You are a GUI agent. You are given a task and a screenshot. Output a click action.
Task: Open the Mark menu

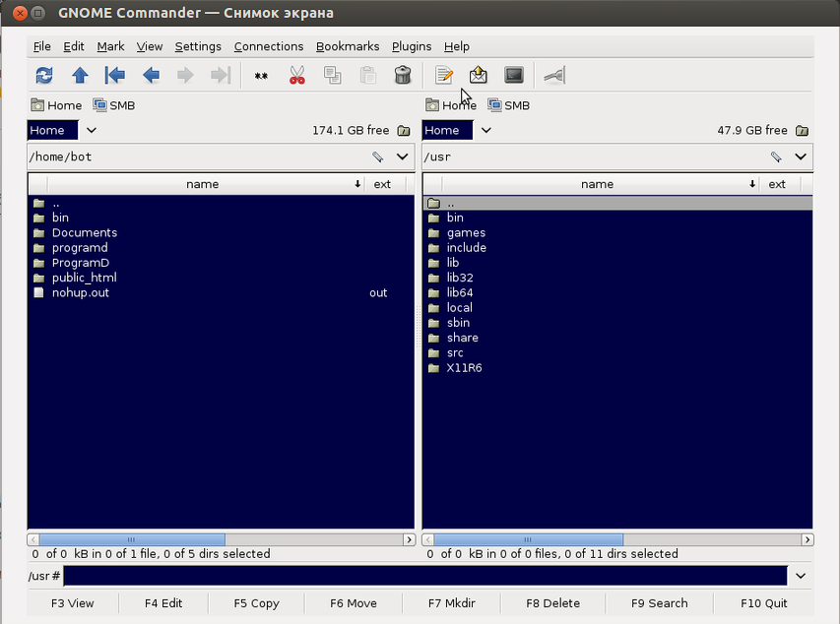[x=110, y=46]
